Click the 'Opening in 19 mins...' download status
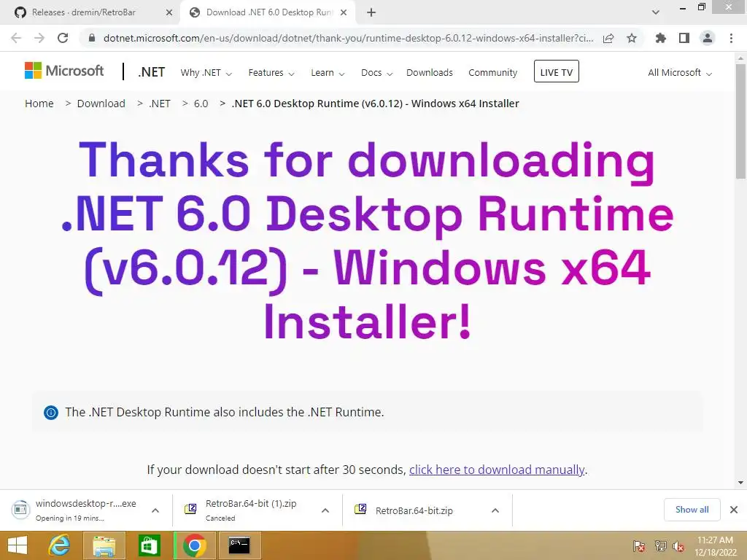747x560 pixels. click(69, 518)
